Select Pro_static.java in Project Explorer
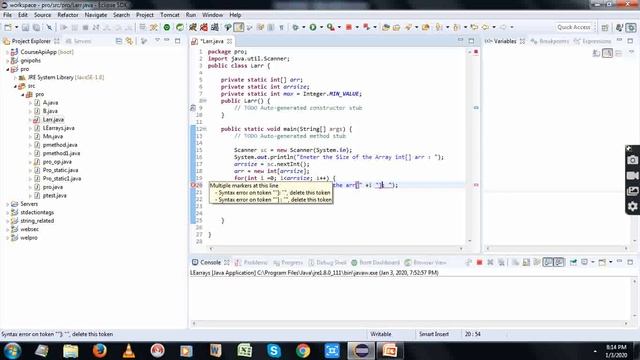 60,170
